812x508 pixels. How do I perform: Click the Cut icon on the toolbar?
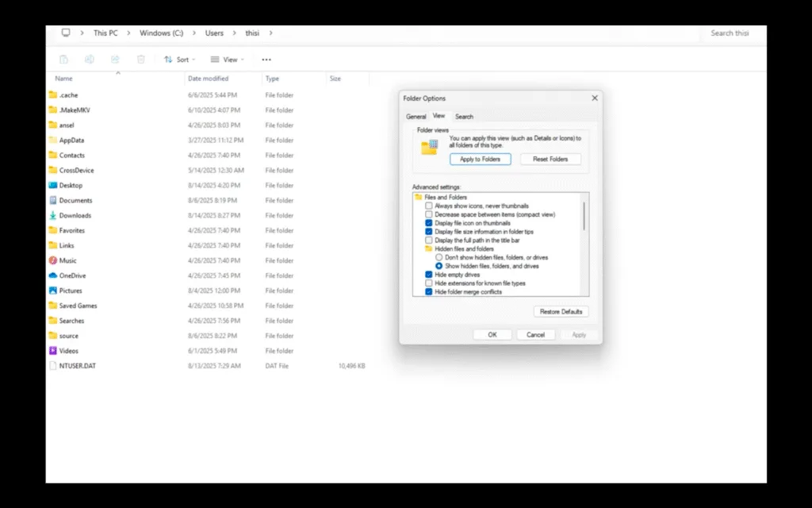(x=63, y=59)
